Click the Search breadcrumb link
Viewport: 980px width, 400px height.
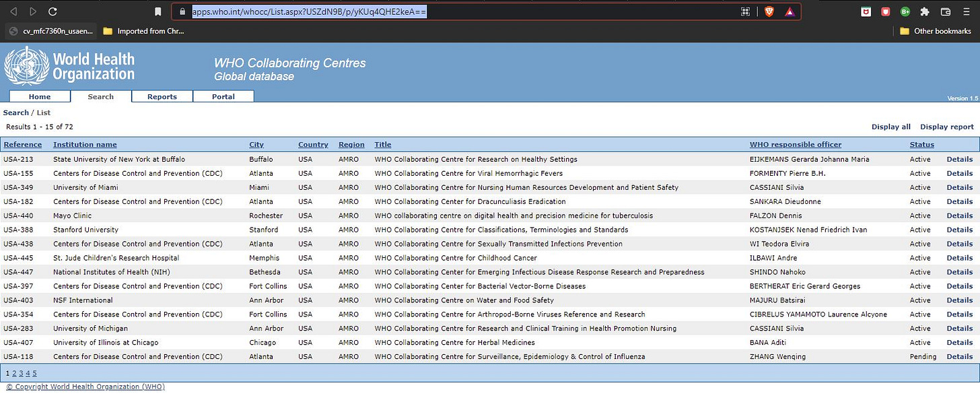pos(16,112)
